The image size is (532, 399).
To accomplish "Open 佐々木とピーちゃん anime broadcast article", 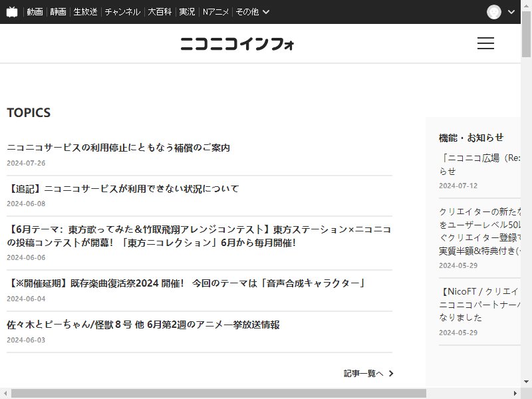I will tap(143, 325).
